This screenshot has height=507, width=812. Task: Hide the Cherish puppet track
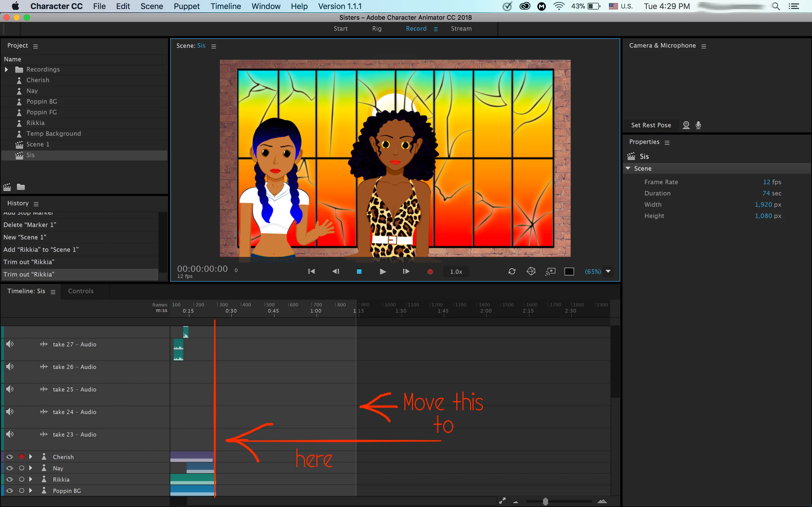[9, 457]
